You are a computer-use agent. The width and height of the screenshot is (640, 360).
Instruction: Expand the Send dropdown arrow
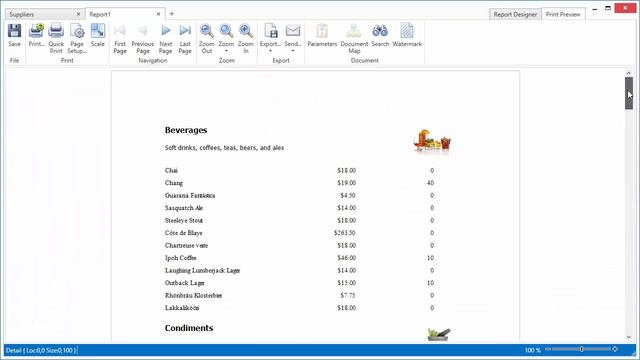(293, 51)
